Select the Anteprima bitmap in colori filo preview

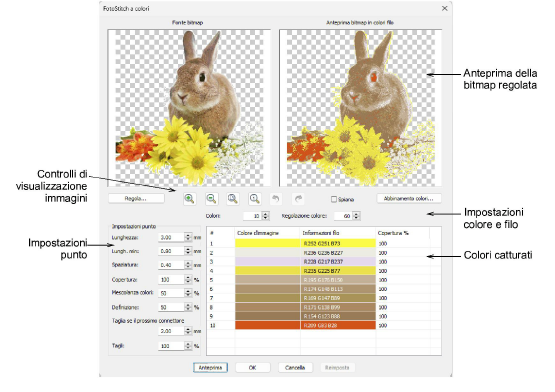click(x=360, y=108)
